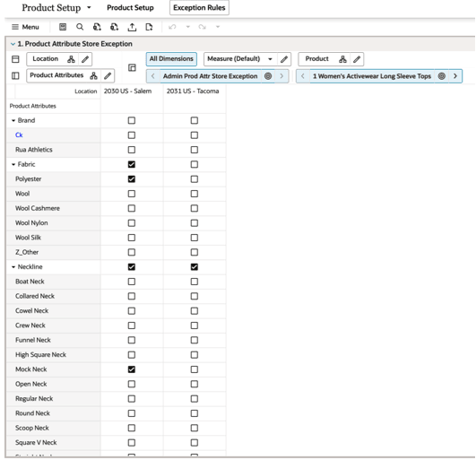Click the column axis layout icon
This screenshot has height=460, width=476.
click(x=15, y=59)
